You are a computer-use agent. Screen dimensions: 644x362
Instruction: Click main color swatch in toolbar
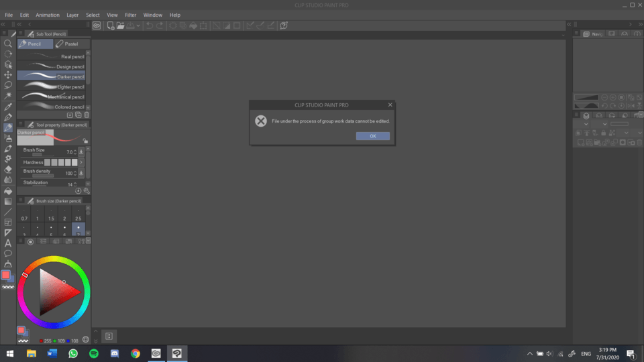point(6,275)
